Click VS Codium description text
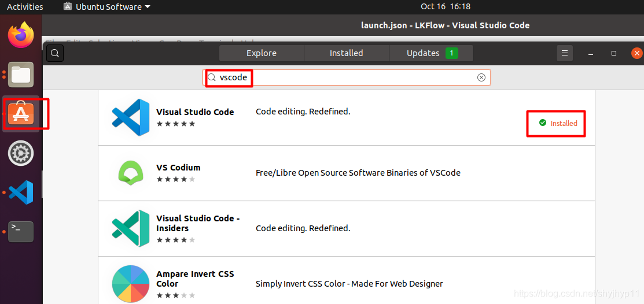This screenshot has width=644, height=304. (358, 173)
